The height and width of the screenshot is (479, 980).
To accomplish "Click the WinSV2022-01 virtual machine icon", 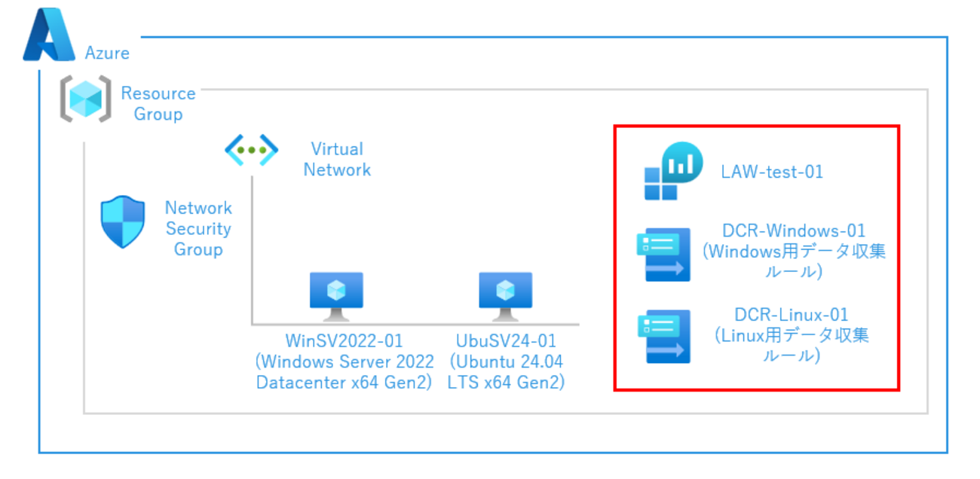I will [x=336, y=298].
